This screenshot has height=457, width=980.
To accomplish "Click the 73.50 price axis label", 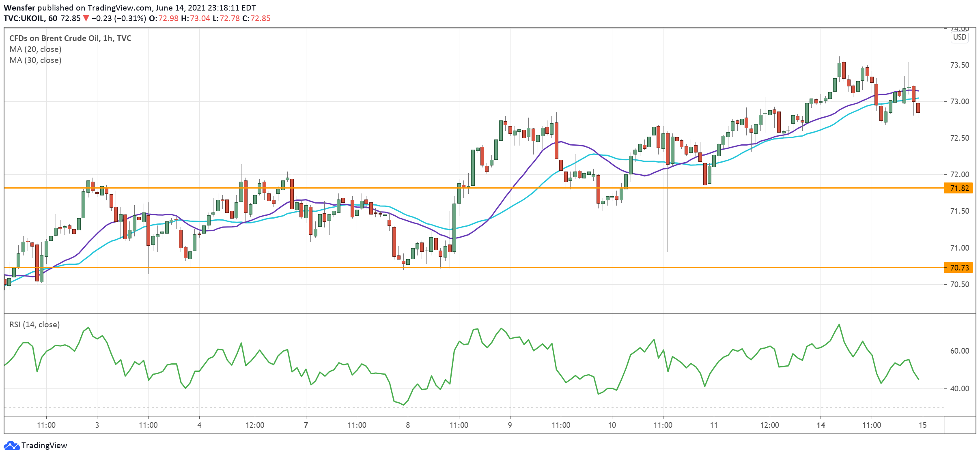I will [959, 65].
